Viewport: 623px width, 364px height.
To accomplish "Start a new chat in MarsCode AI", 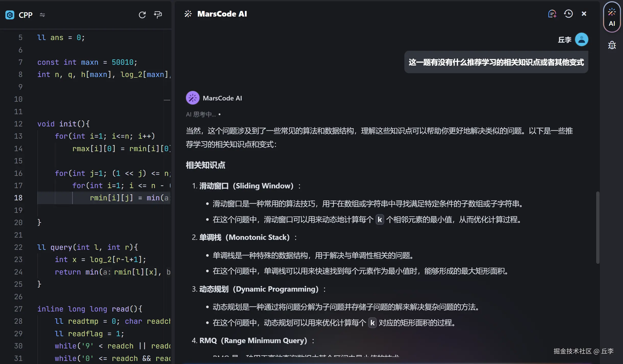I will tap(552, 14).
